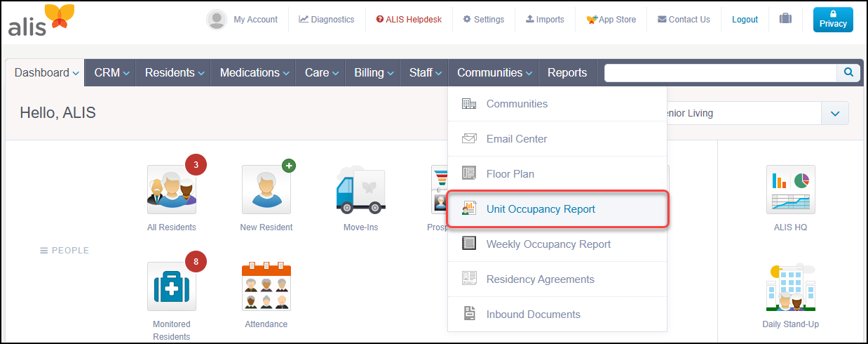The width and height of the screenshot is (868, 344).
Task: Expand the Billing menu
Action: (374, 72)
